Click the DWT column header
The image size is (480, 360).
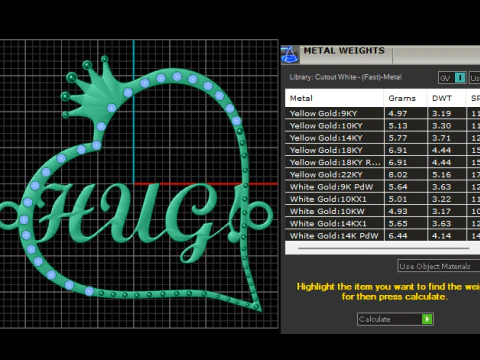tap(446, 98)
